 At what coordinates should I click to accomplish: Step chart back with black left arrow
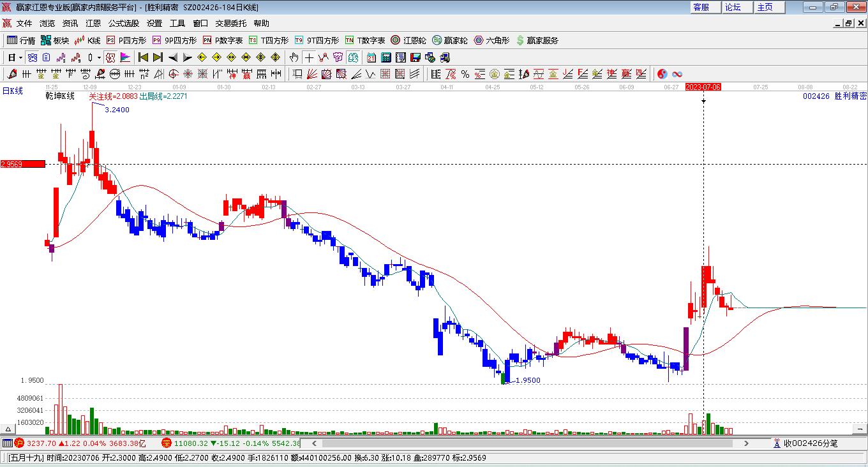(x=172, y=57)
